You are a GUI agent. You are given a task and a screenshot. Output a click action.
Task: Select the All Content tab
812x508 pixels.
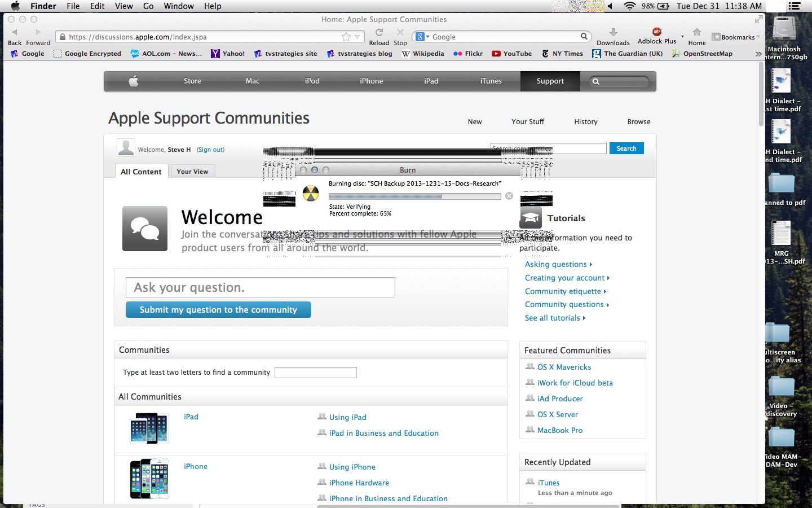tap(141, 172)
